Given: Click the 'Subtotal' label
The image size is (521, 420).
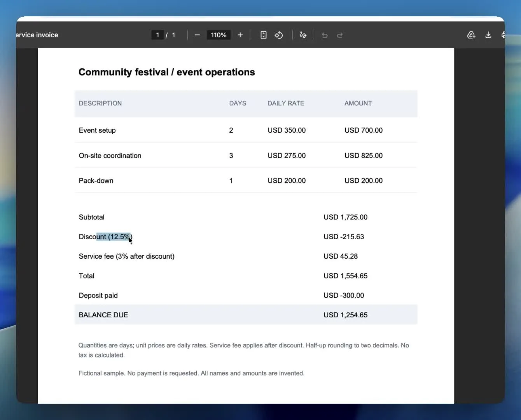Looking at the screenshot, I should click(x=92, y=217).
